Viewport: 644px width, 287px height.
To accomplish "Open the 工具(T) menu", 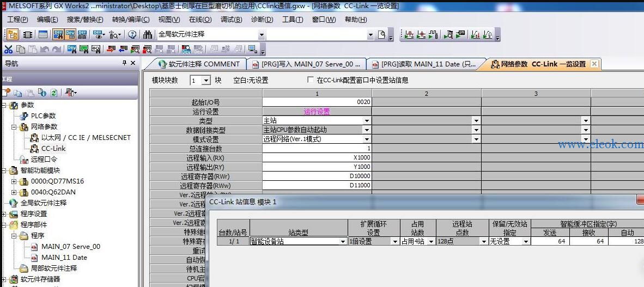I will point(293,19).
